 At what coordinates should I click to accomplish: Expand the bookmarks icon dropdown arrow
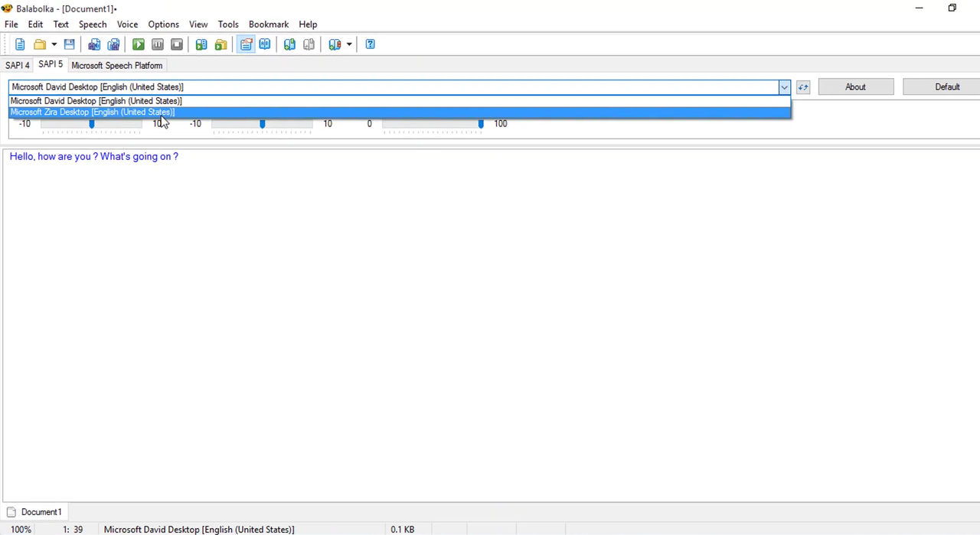pos(349,44)
